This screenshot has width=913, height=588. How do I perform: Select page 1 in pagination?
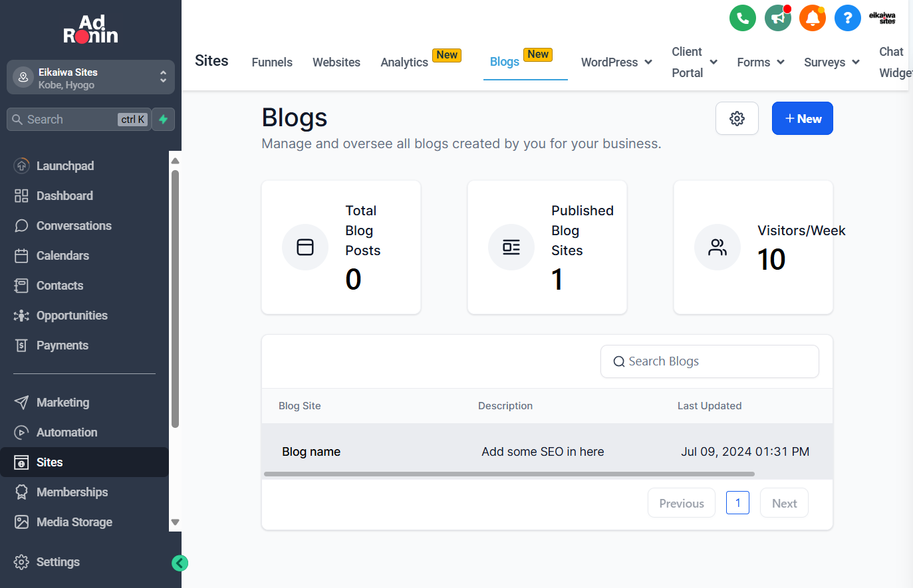tap(737, 503)
